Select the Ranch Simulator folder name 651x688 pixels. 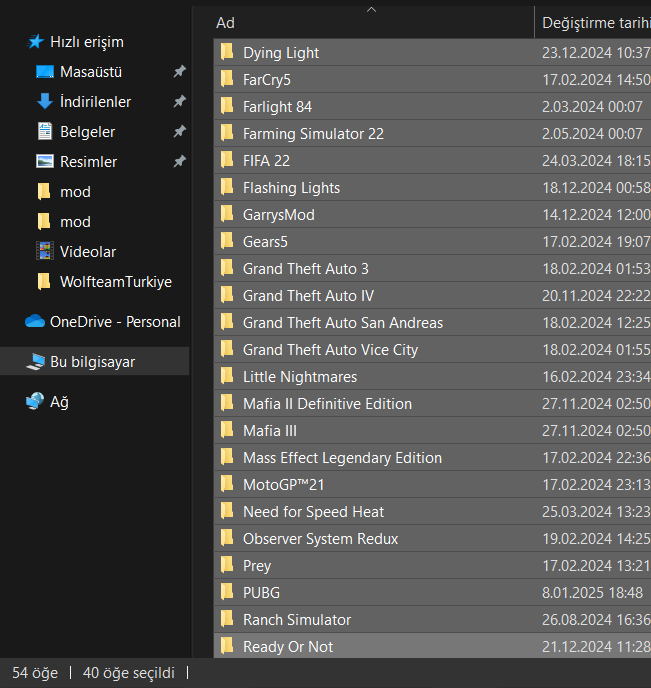pos(297,620)
